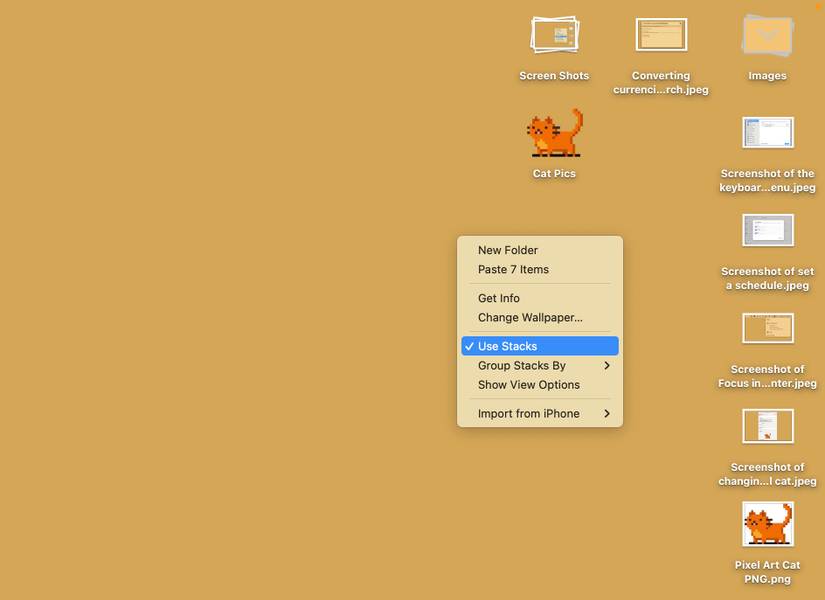825x600 pixels.
Task: Click the Cat Pics label text
Action: pos(555,173)
